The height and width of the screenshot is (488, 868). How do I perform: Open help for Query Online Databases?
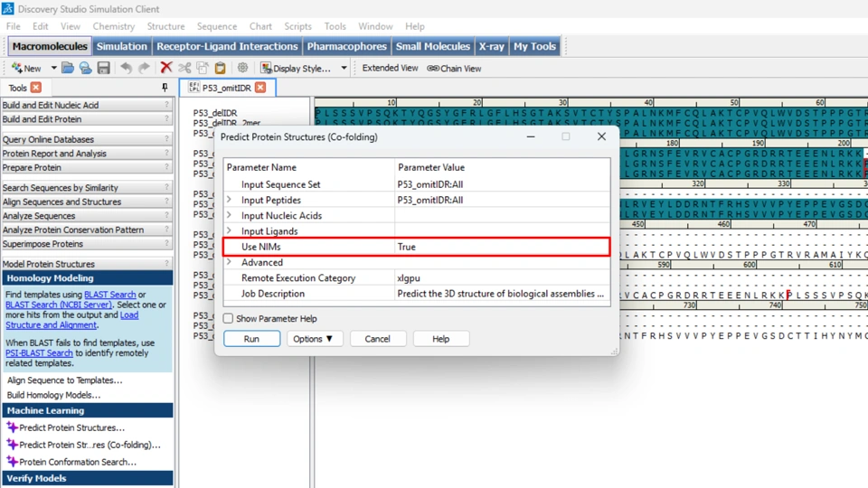pyautogui.click(x=166, y=139)
